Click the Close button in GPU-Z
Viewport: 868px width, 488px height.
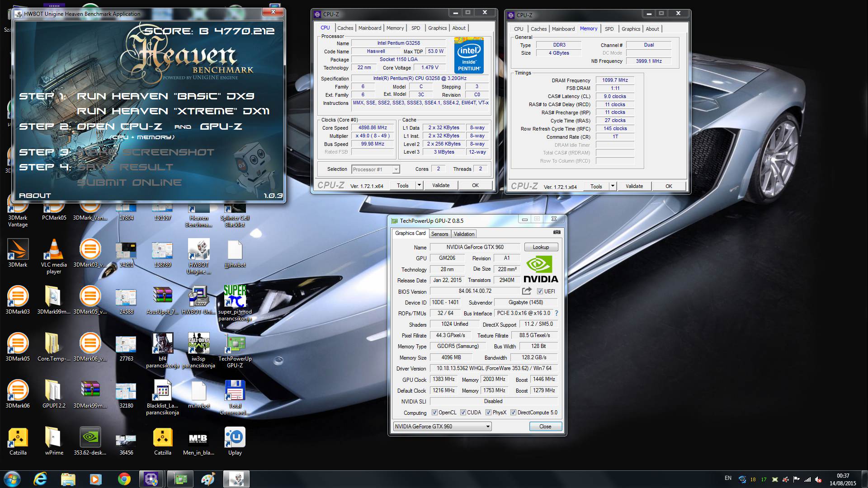[x=545, y=427]
